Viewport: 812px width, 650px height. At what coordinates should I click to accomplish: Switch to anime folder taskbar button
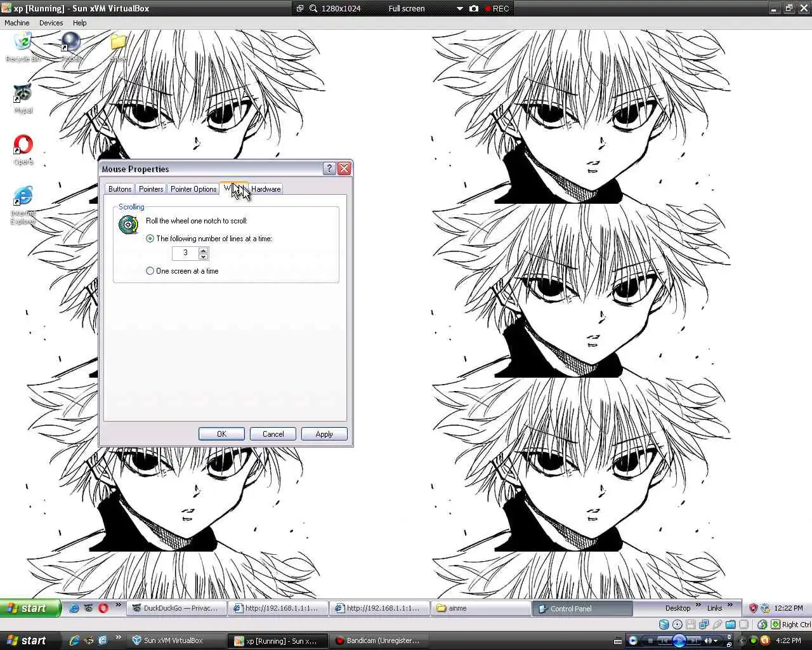[480, 608]
